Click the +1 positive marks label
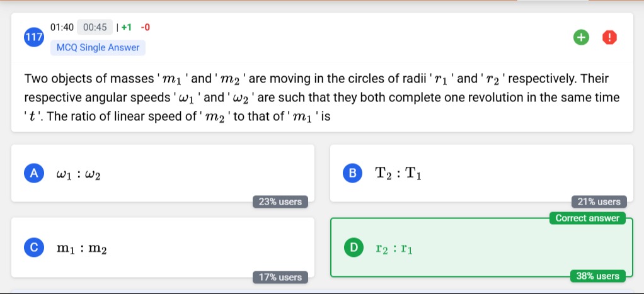 127,28
